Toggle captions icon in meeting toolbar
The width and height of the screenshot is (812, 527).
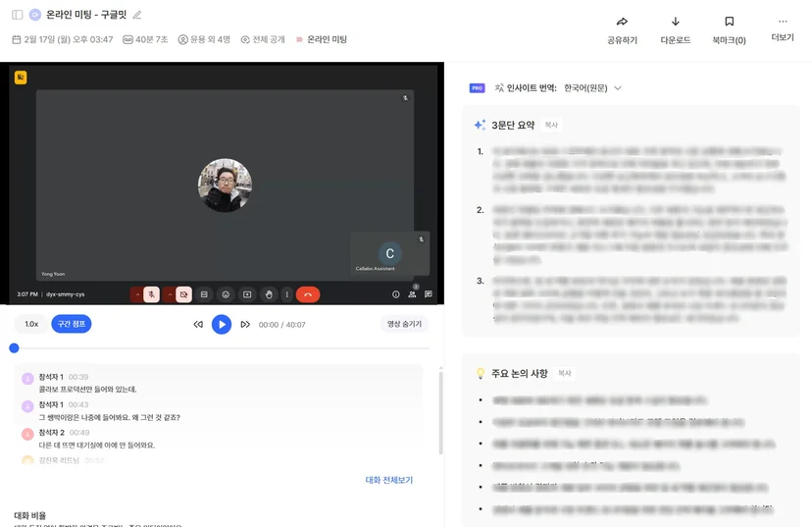coord(204,294)
